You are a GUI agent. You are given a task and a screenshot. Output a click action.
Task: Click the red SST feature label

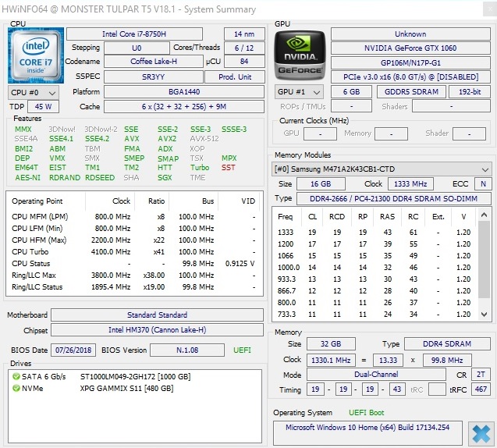tap(228, 167)
